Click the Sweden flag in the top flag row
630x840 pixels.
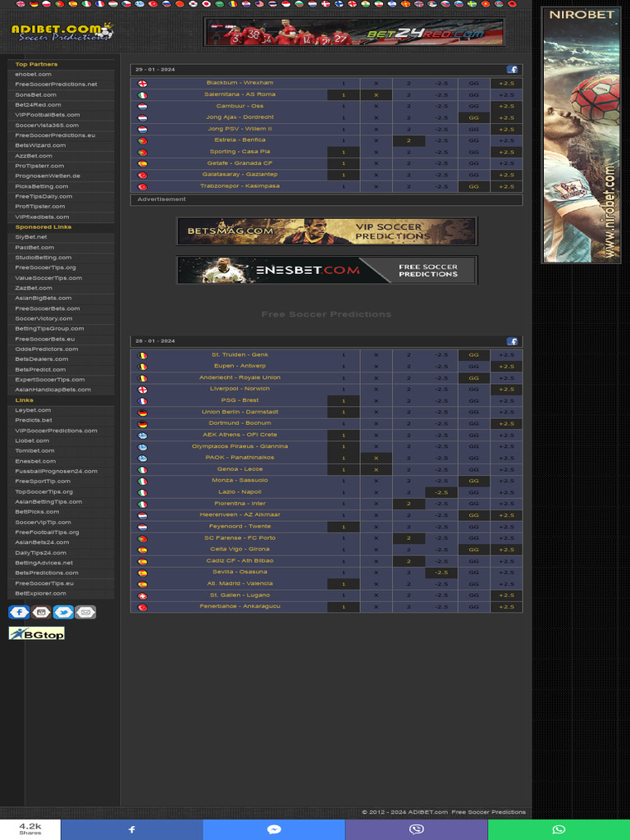point(472,4)
